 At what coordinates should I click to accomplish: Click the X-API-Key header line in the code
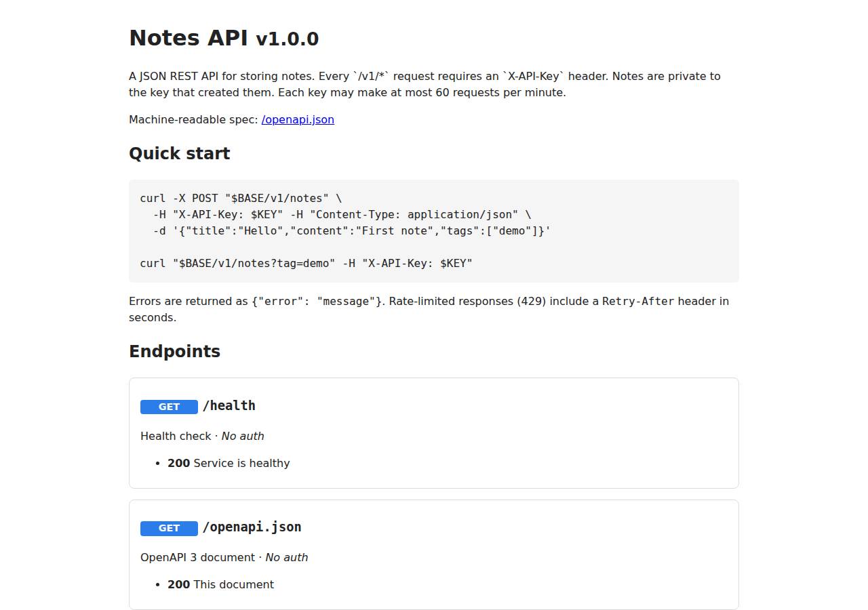(x=342, y=214)
